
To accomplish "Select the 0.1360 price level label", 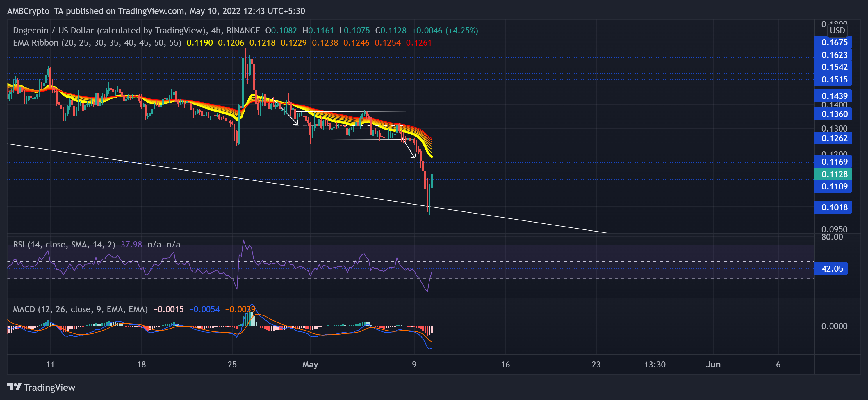I will pyautogui.click(x=833, y=114).
